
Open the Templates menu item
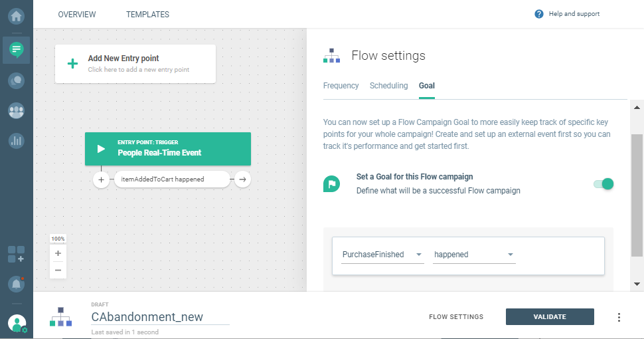click(147, 14)
